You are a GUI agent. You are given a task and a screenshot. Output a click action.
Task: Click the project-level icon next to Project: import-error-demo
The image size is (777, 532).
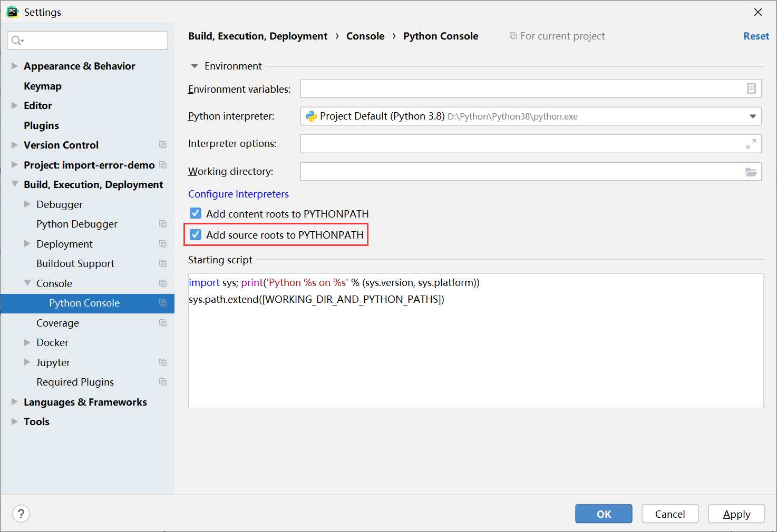[x=163, y=165]
